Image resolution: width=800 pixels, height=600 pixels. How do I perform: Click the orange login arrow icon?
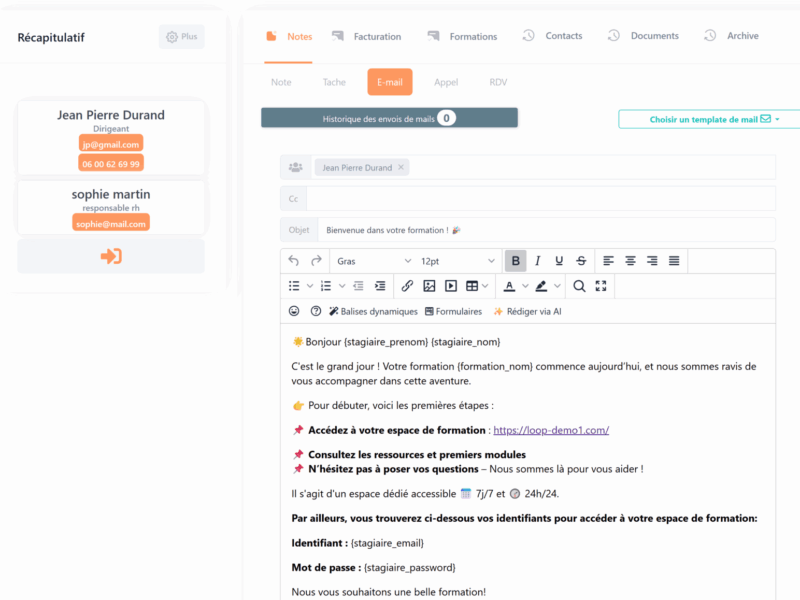111,256
